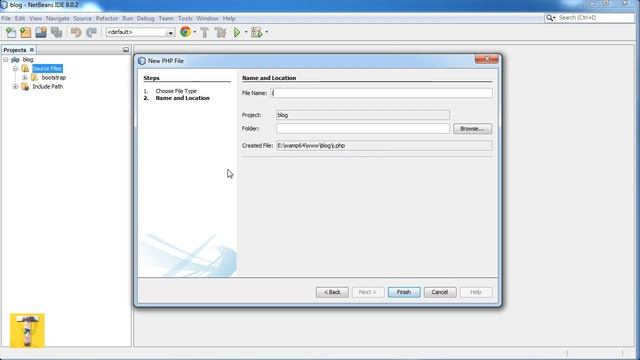
Task: Select the Include Path item
Action: point(47,87)
